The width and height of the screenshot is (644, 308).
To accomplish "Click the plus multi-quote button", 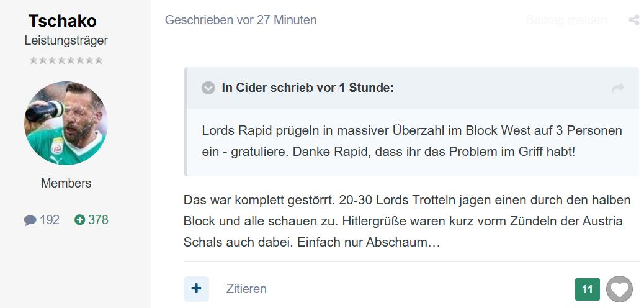I will tap(196, 289).
